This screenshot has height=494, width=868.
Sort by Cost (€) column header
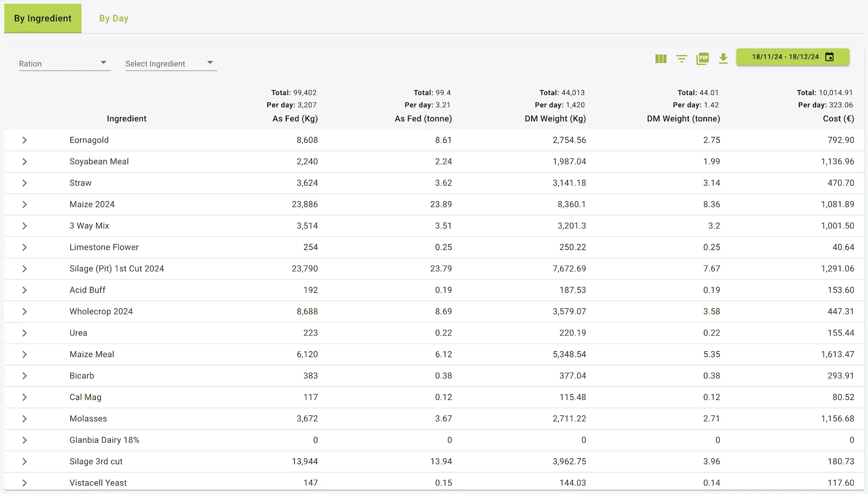838,118
